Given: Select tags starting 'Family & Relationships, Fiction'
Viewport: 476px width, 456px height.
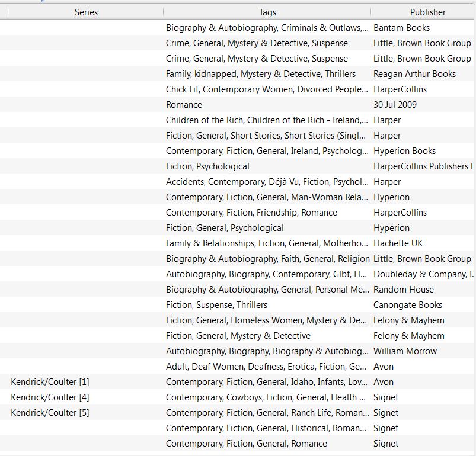Looking at the screenshot, I should (x=267, y=243).
